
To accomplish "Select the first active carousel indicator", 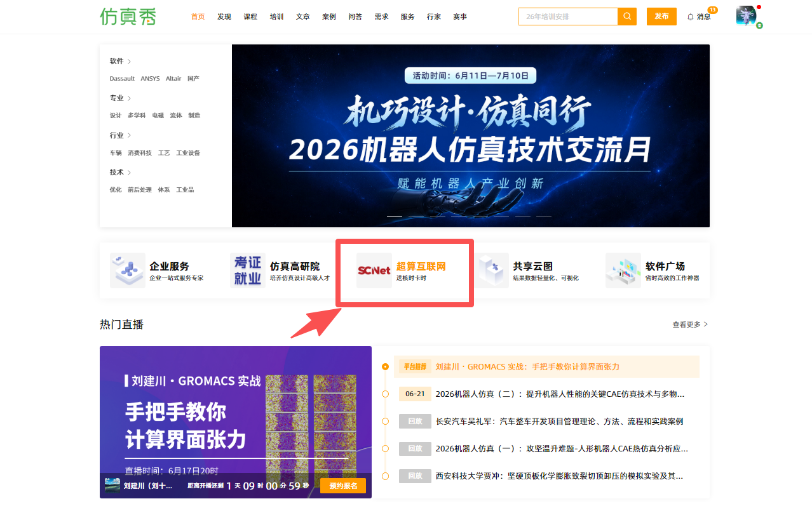I will (x=395, y=216).
